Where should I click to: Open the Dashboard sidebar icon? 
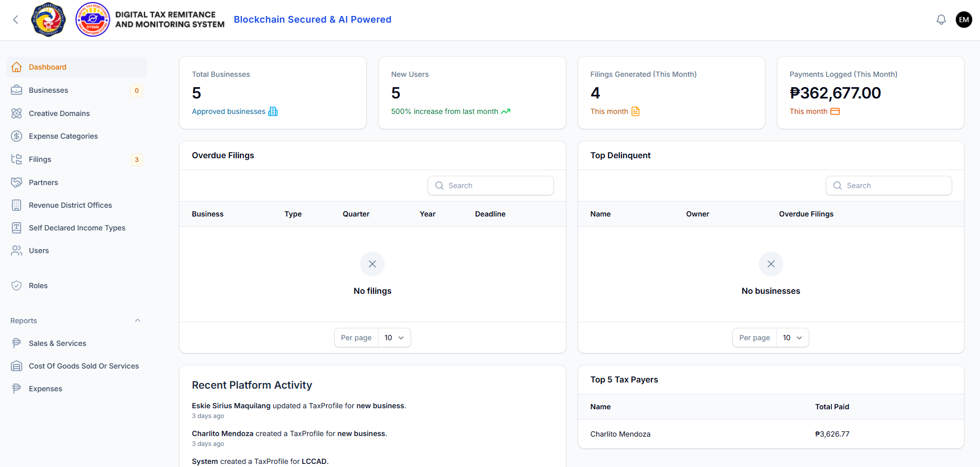[x=17, y=66]
